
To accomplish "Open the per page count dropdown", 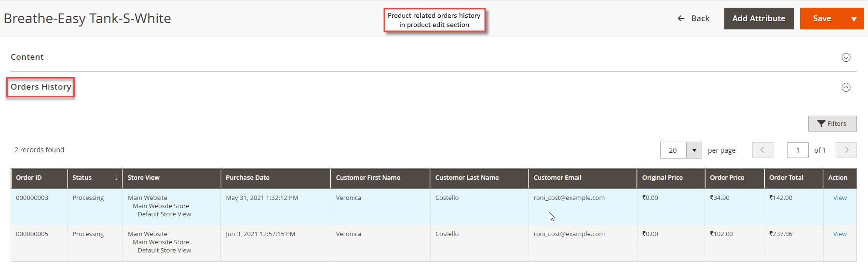I will coord(694,150).
